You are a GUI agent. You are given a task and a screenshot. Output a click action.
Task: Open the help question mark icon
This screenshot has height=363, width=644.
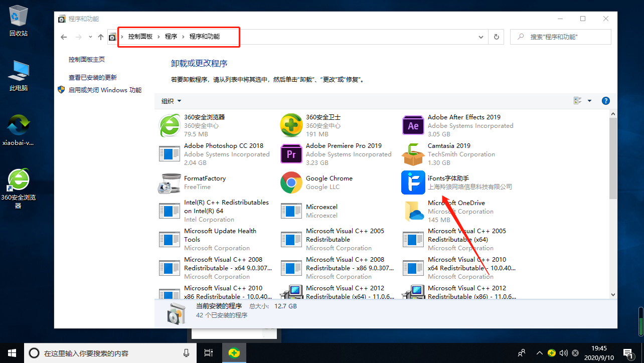coord(605,101)
